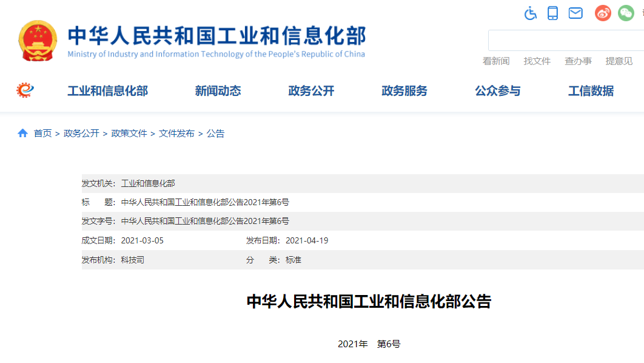The width and height of the screenshot is (644, 363).
Task: Click the 看新闻 link
Action: coord(496,61)
